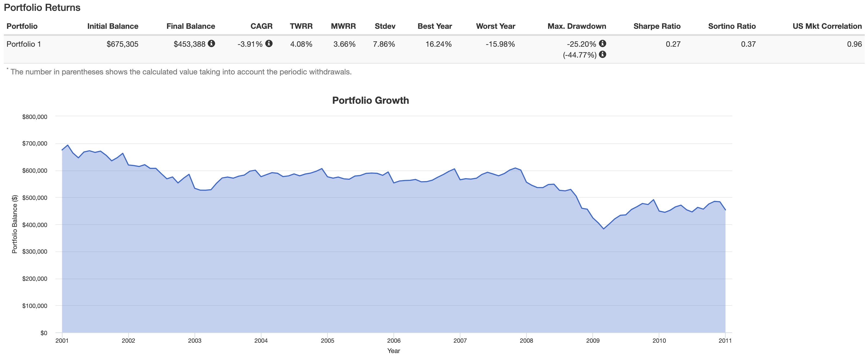The image size is (868, 359).
Task: Click info icon beside Final Balance value
Action: point(211,43)
